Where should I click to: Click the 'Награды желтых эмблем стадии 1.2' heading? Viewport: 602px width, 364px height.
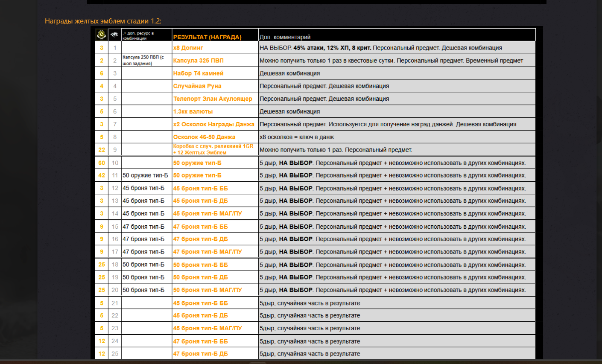[103, 21]
